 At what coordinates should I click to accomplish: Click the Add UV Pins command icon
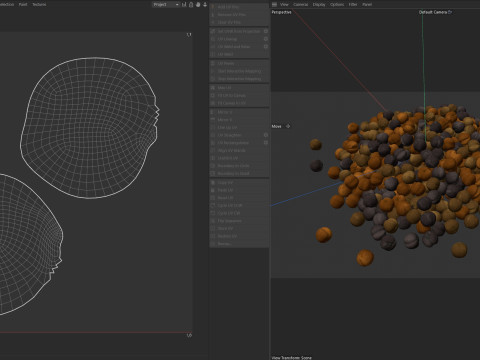[213, 7]
